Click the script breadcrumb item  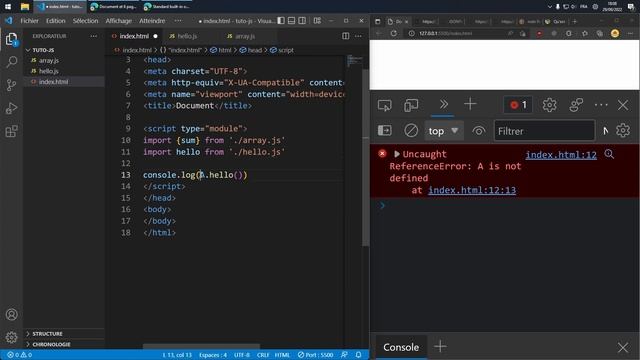pyautogui.click(x=282, y=50)
